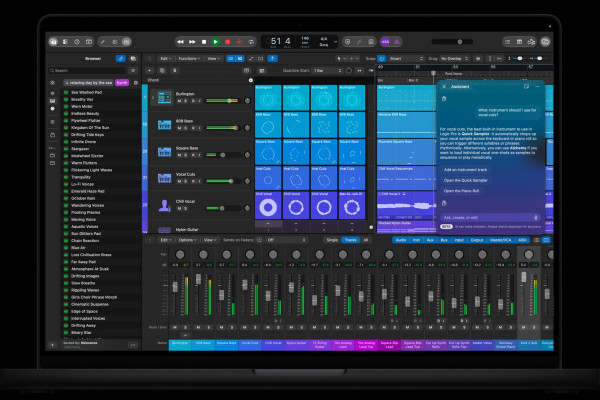
Task: Open the display mode dropdown arrow beside key signature
Action: point(336,42)
